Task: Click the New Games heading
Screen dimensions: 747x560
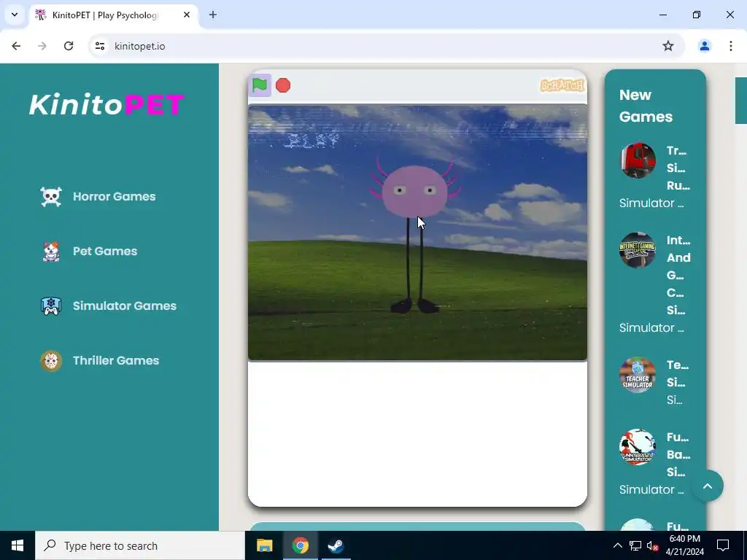Action: pos(646,106)
